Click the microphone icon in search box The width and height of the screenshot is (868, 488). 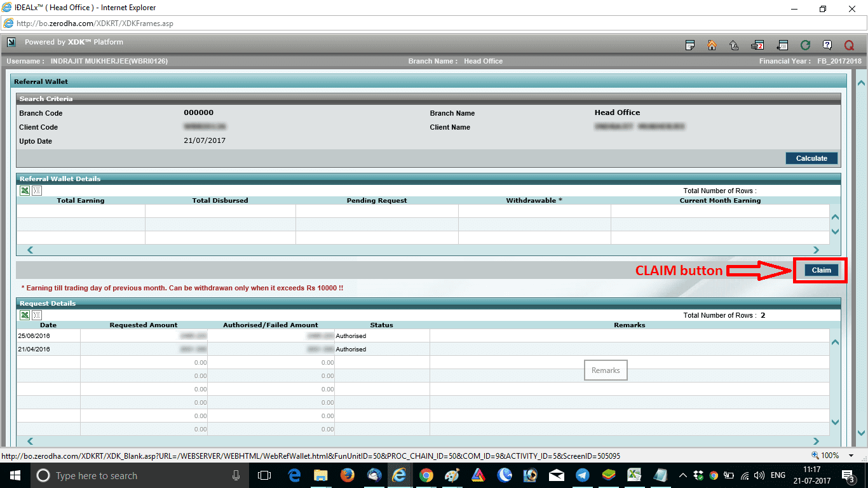236,475
